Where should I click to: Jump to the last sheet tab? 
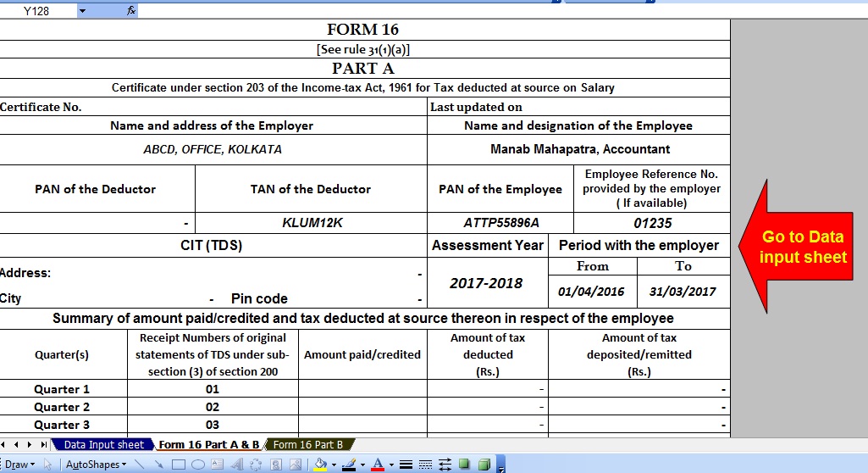[44, 444]
